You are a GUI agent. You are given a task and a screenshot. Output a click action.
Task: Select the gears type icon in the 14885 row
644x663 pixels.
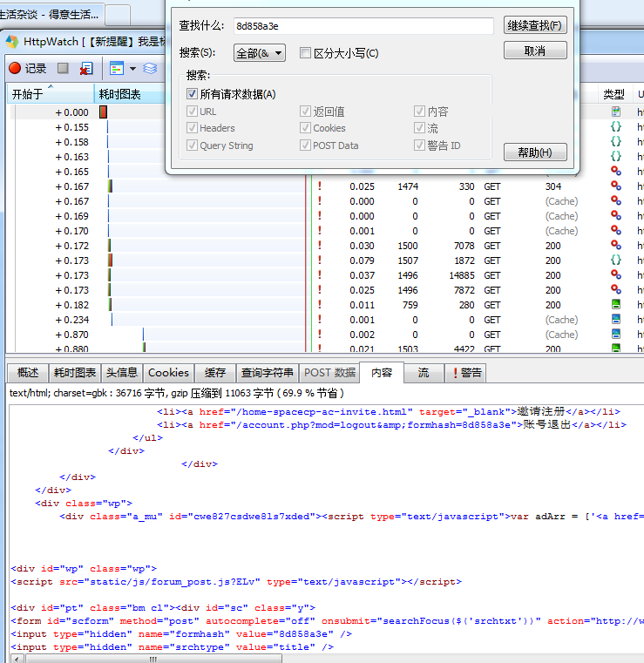tap(616, 274)
